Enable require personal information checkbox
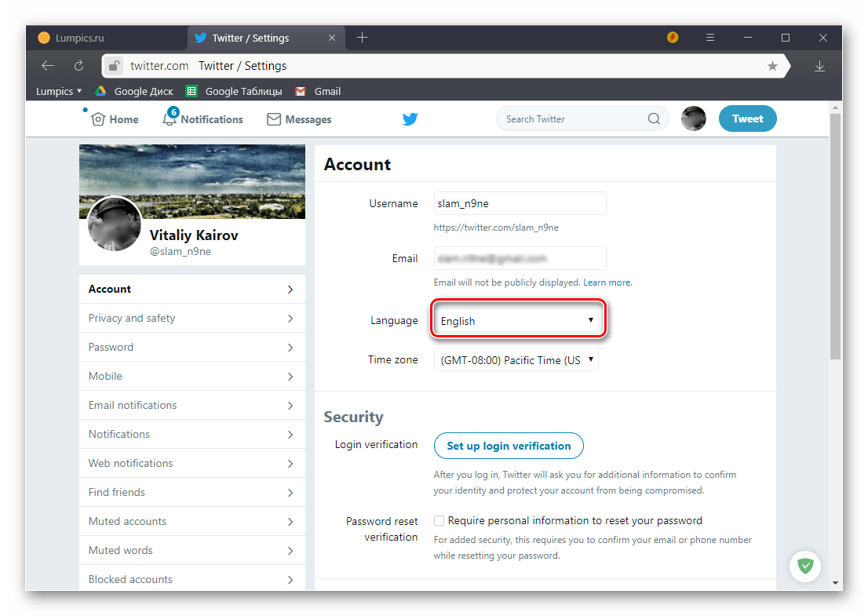 point(439,520)
